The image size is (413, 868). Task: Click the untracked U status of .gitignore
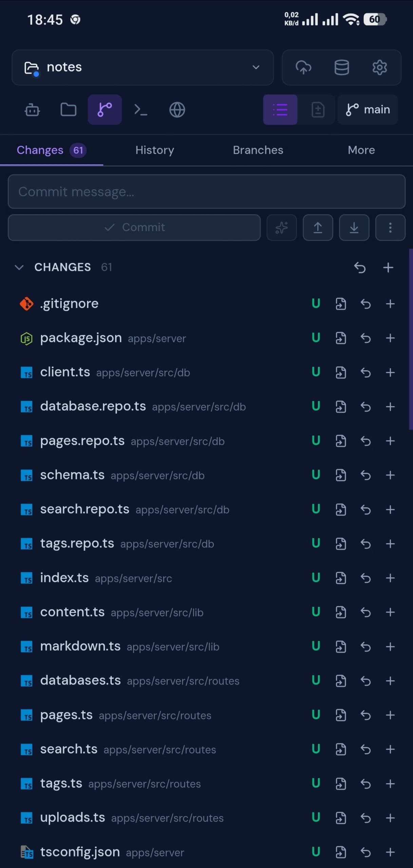click(316, 303)
